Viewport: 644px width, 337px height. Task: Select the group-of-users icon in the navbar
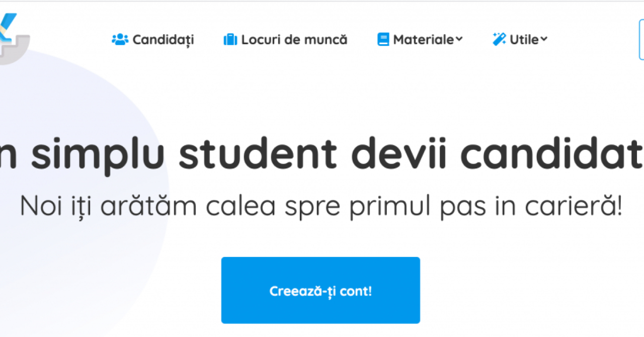coord(120,39)
